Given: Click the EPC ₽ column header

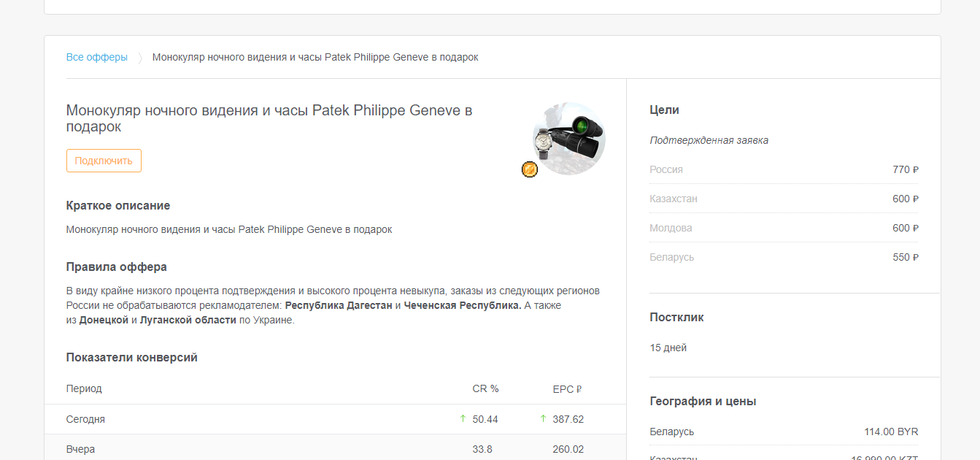Looking at the screenshot, I should click(567, 389).
